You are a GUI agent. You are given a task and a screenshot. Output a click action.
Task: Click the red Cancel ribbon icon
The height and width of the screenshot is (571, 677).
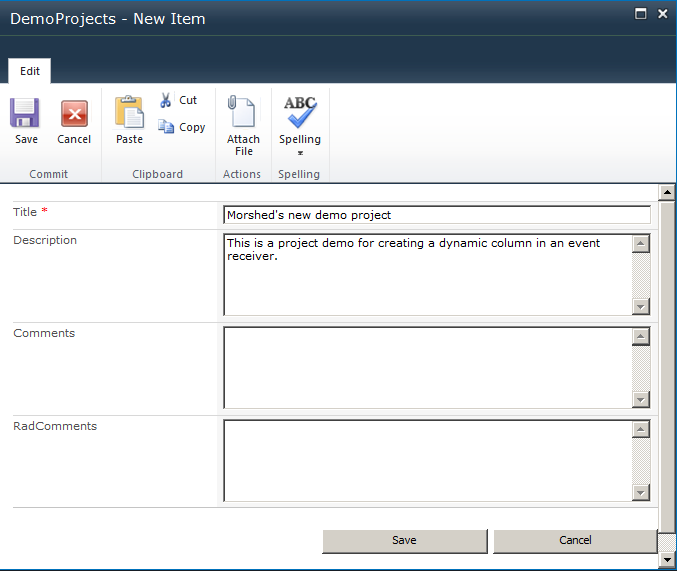tap(74, 113)
